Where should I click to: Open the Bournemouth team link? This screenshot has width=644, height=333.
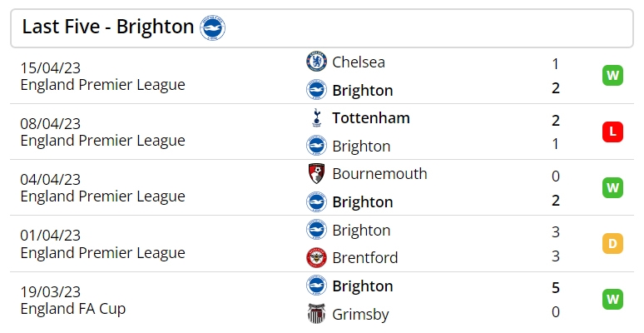click(x=379, y=174)
